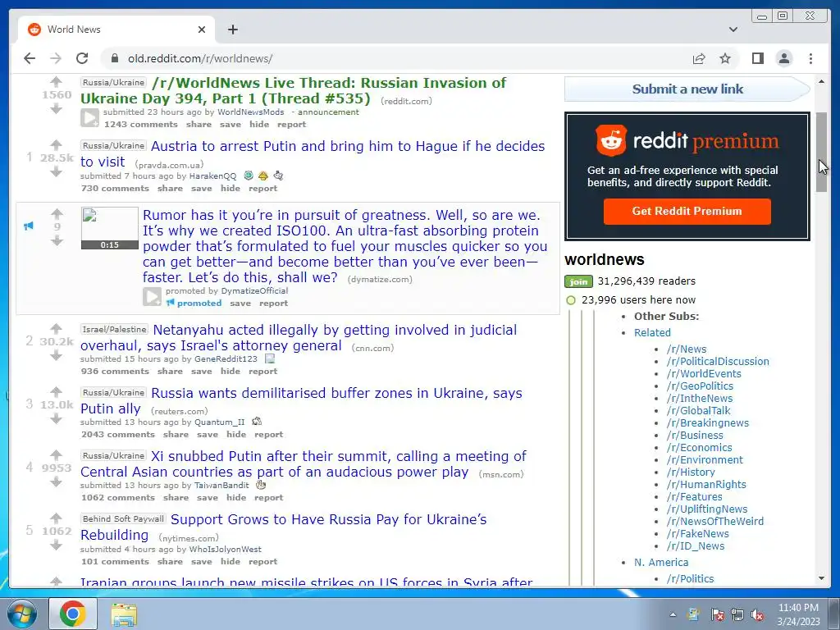The image size is (840, 630).
Task: Downvote the WorldNews Live Thread post
Action: tap(57, 109)
